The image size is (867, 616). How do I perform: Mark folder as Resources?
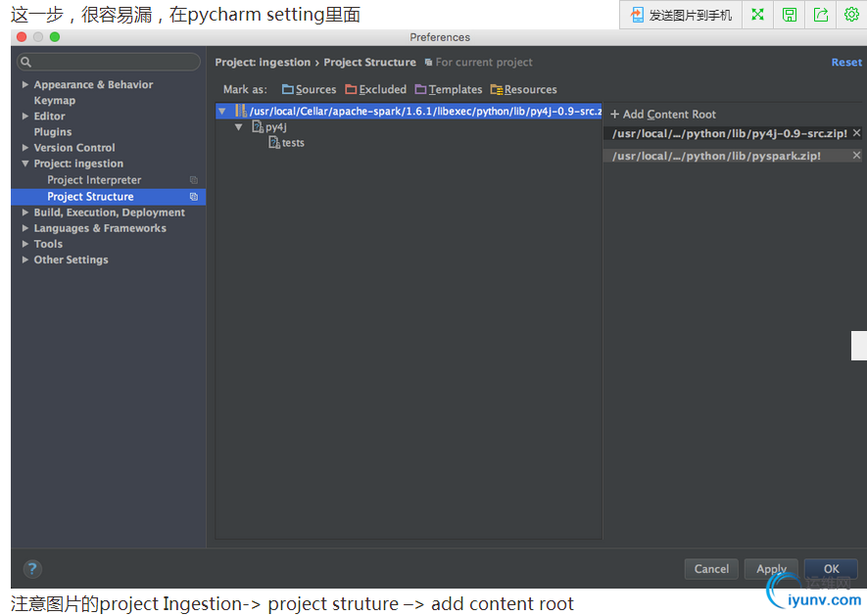(523, 89)
